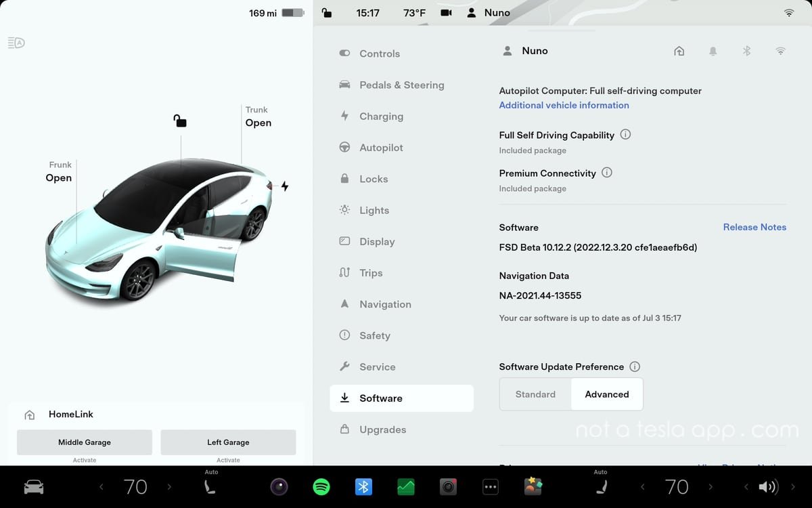Activate the Middle Garage HomeLink button
The height and width of the screenshot is (508, 812).
[x=85, y=442]
